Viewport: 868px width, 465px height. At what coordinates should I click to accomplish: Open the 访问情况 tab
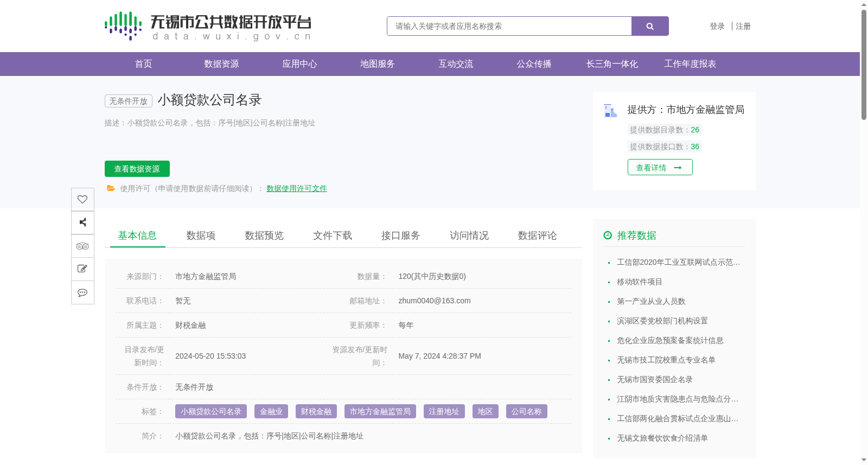click(469, 235)
